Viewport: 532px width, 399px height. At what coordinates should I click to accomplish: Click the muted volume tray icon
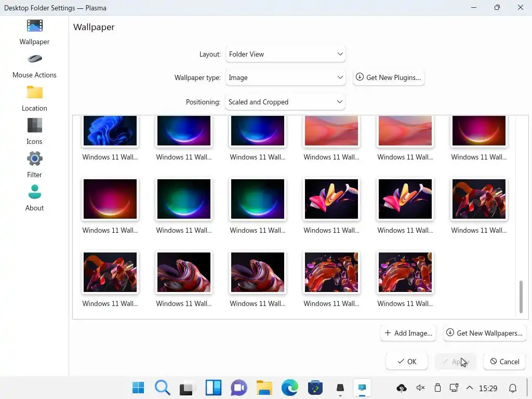(420, 388)
